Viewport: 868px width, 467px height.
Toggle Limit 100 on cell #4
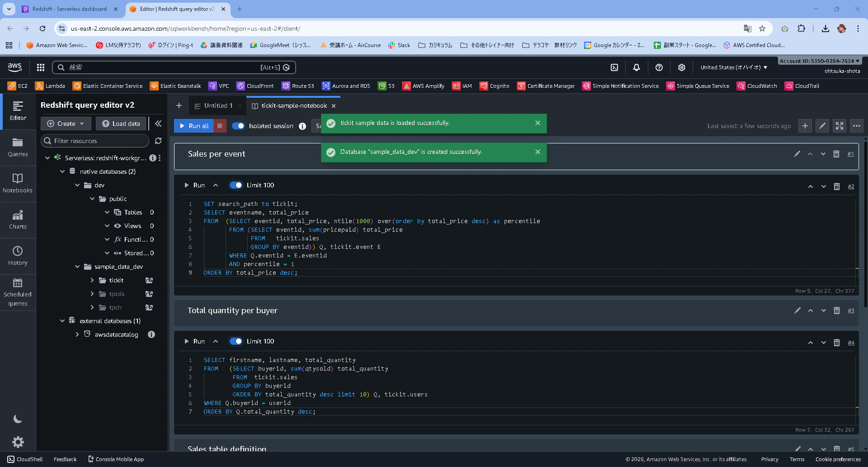(236, 341)
